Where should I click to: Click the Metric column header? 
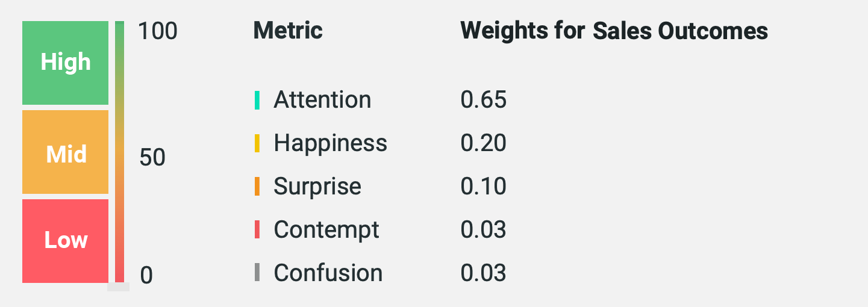288,30
